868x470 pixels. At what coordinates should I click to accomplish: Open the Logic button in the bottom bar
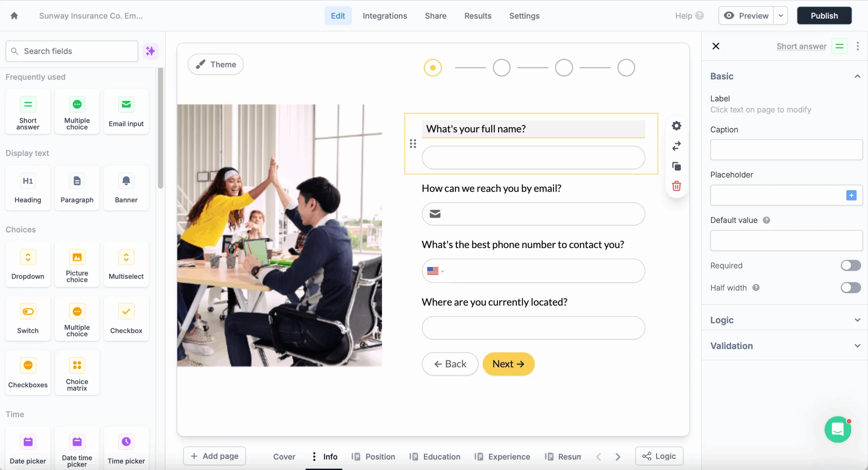(x=659, y=456)
